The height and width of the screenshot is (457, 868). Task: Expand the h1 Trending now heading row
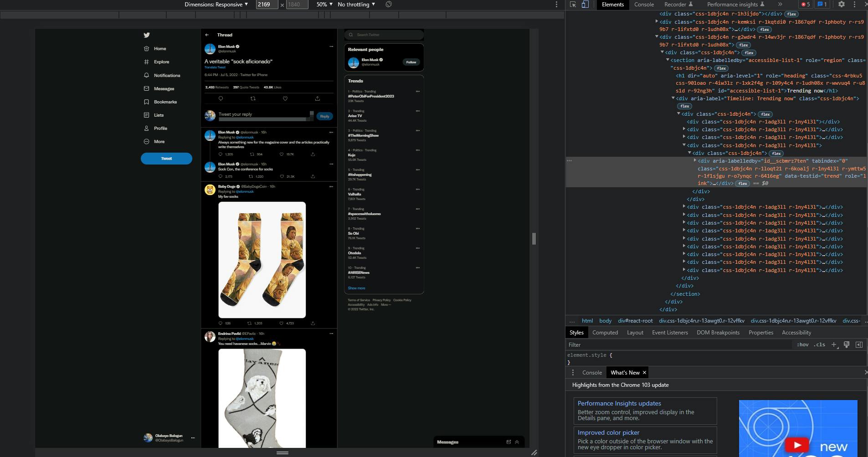(x=770, y=83)
